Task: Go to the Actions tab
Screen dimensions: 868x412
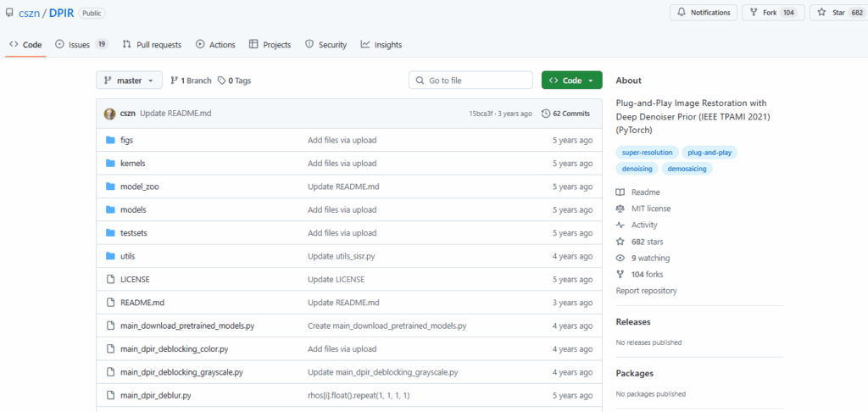Action: [x=215, y=45]
